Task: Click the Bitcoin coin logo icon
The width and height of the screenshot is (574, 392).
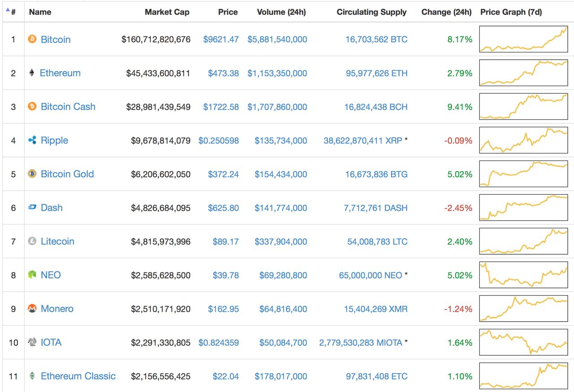Action: pyautogui.click(x=32, y=39)
